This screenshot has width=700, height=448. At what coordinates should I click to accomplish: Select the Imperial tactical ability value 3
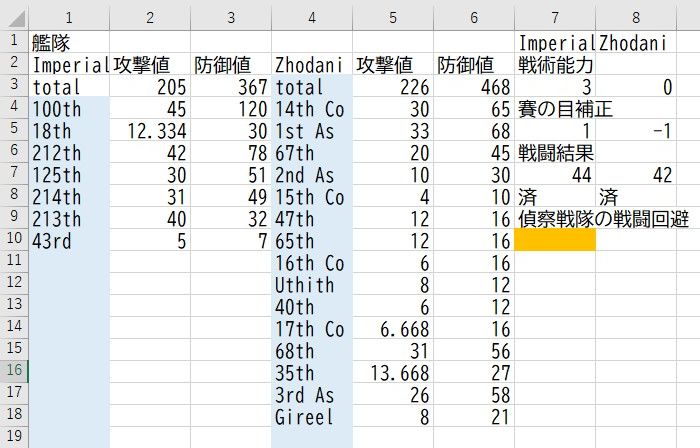tap(555, 86)
